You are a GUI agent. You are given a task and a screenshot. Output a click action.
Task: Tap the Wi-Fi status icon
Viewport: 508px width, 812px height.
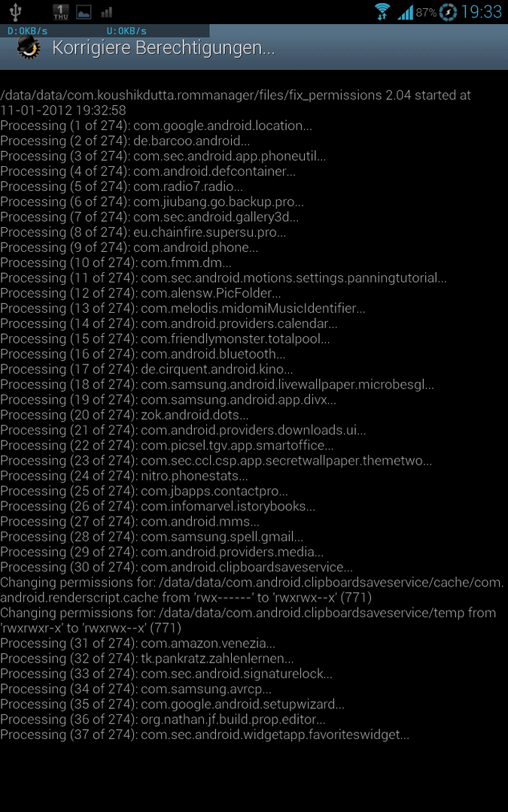point(383,11)
